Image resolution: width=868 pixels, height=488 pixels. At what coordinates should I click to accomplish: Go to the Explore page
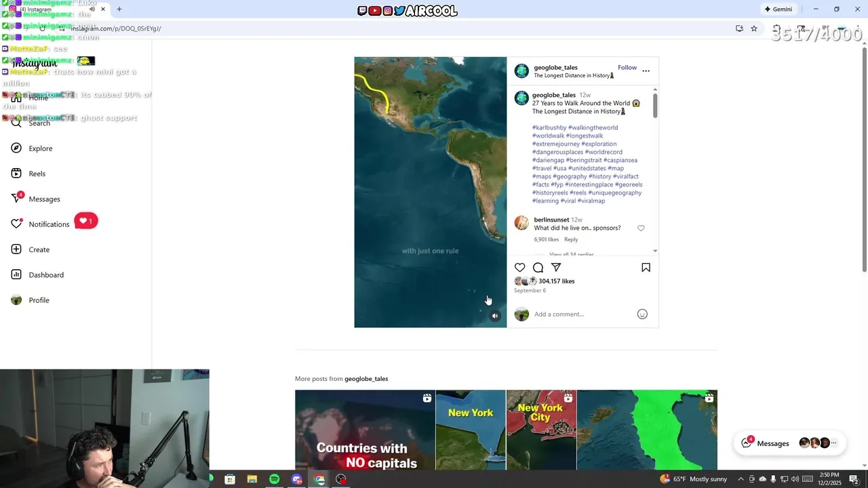pyautogui.click(x=32, y=148)
